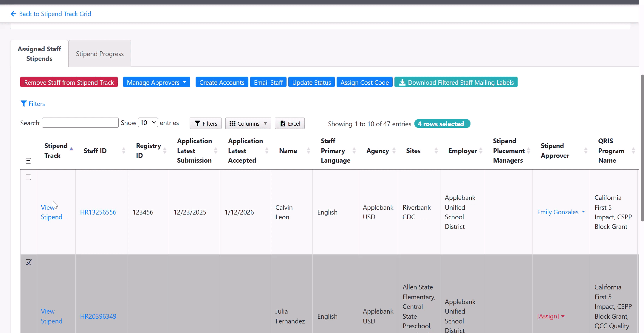The image size is (644, 333).
Task: Click inside the Search text field
Action: [x=80, y=123]
